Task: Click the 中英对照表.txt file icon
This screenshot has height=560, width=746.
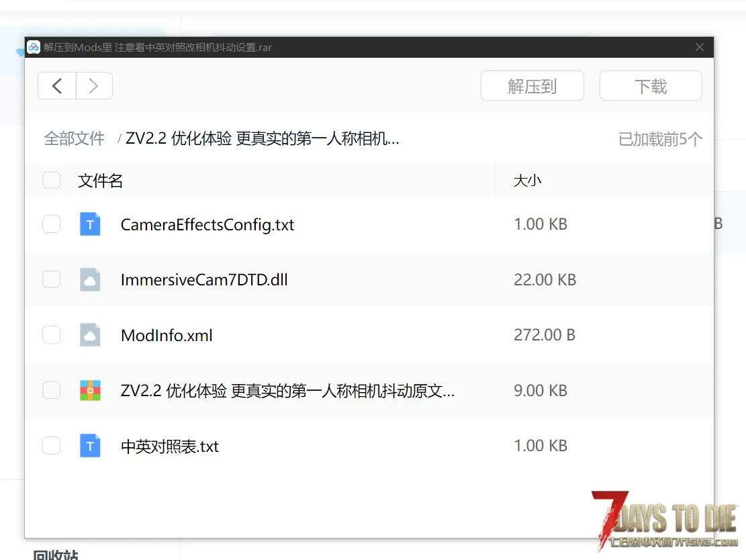Action: pos(90,446)
